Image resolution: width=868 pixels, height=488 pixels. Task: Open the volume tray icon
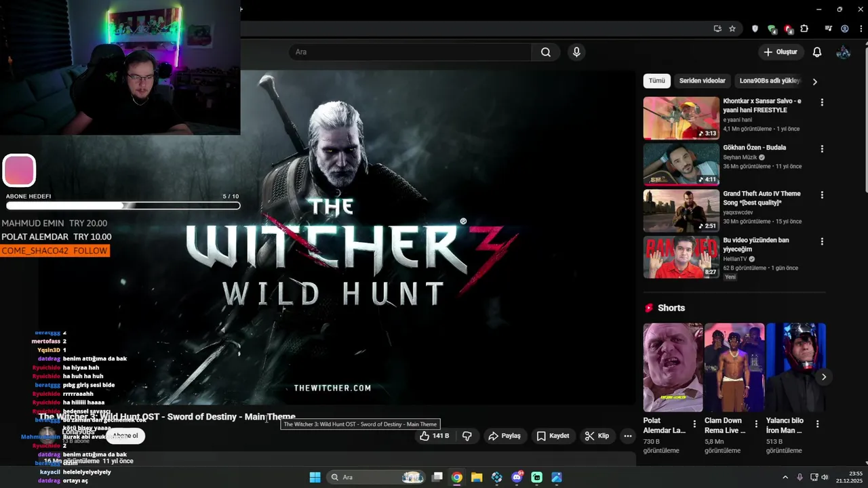coord(825,477)
